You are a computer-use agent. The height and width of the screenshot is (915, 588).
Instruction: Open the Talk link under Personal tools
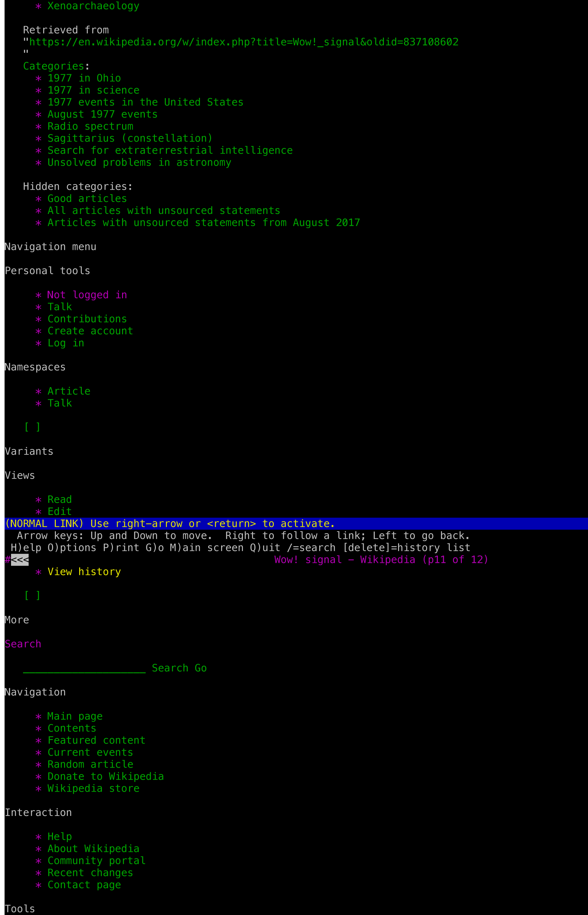pos(60,307)
